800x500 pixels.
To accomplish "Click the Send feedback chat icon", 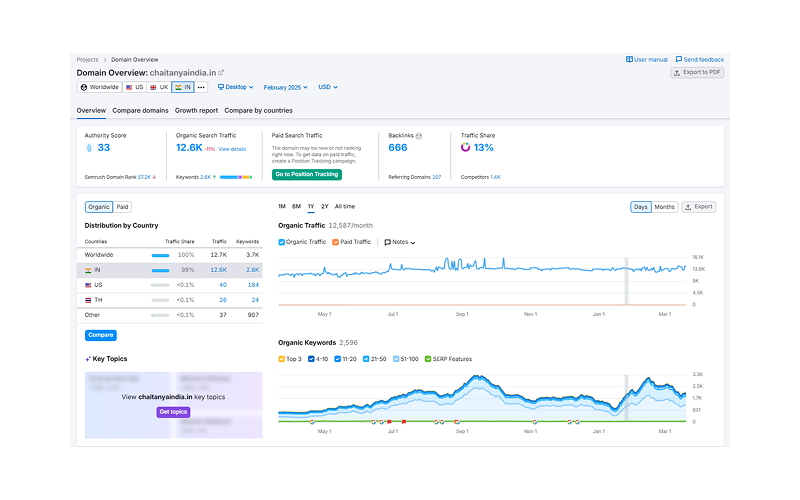I will (679, 60).
